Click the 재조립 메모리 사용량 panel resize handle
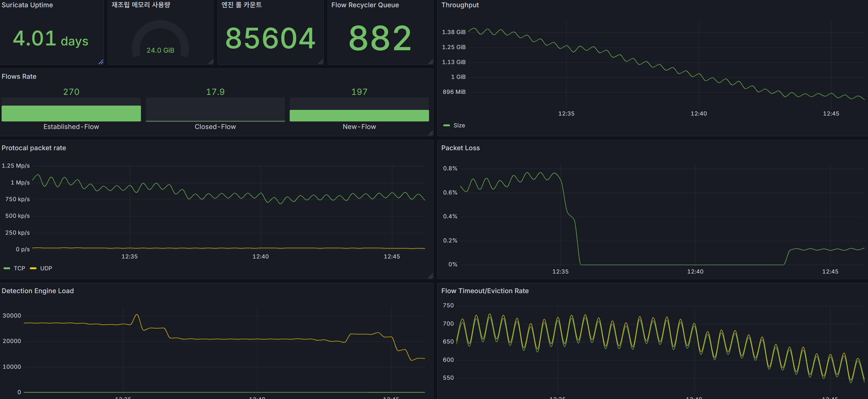Screen dimensions: 868x399 [x=210, y=62]
